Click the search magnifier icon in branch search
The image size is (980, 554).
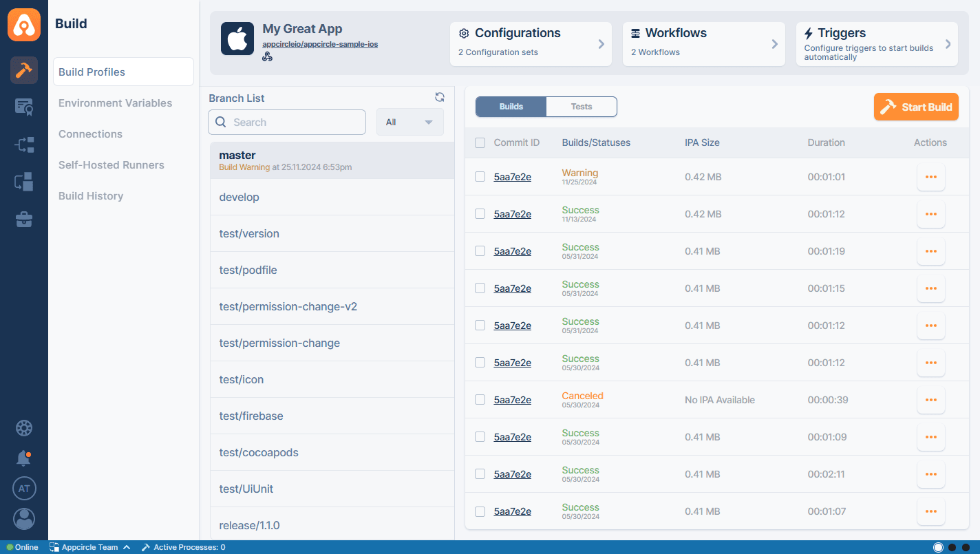pos(221,122)
